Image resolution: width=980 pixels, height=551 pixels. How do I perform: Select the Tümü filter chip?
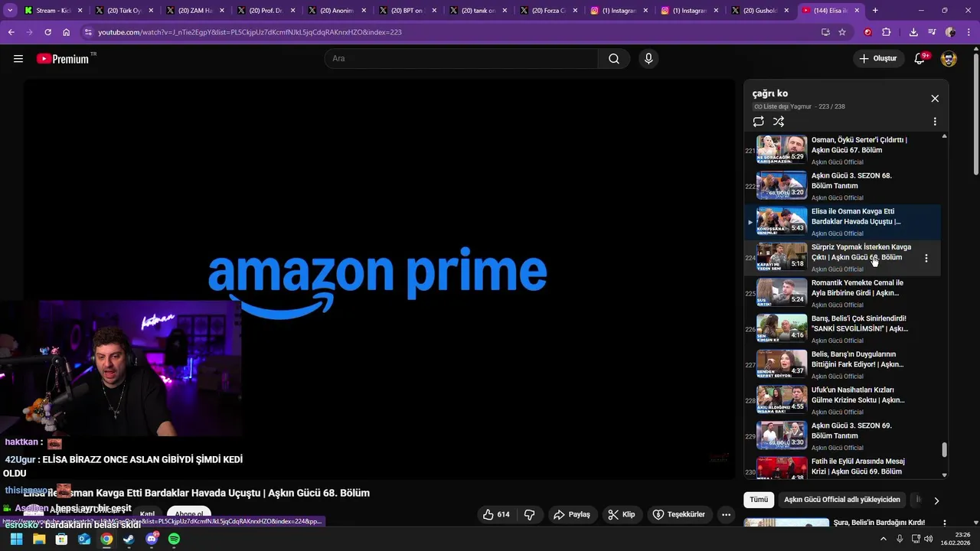759,500
